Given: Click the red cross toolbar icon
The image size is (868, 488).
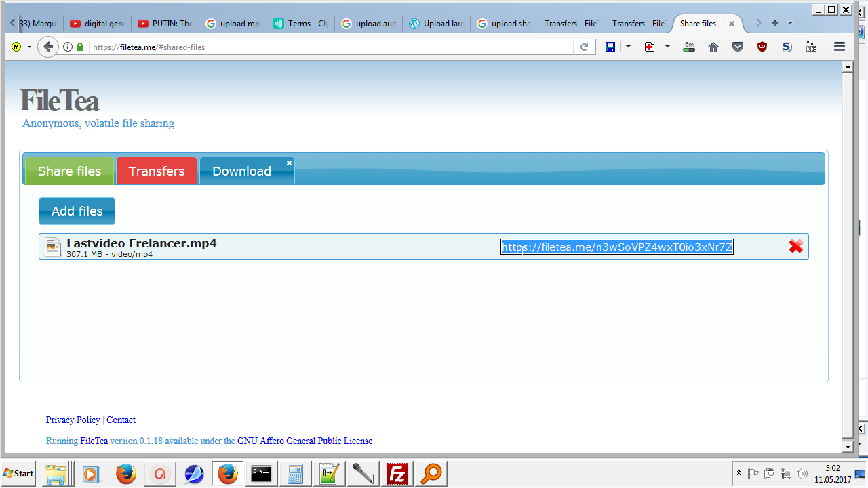Looking at the screenshot, I should pos(650,47).
